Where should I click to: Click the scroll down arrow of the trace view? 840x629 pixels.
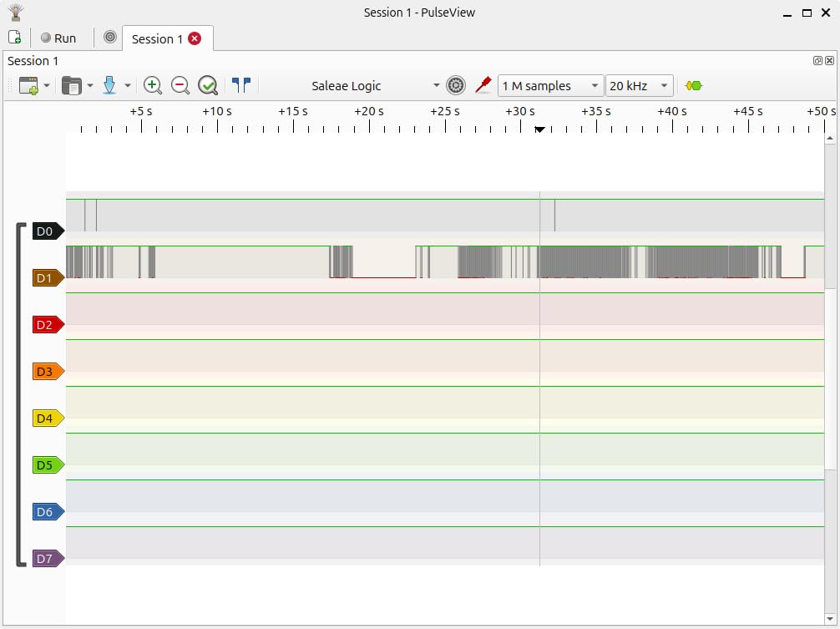pos(830,619)
